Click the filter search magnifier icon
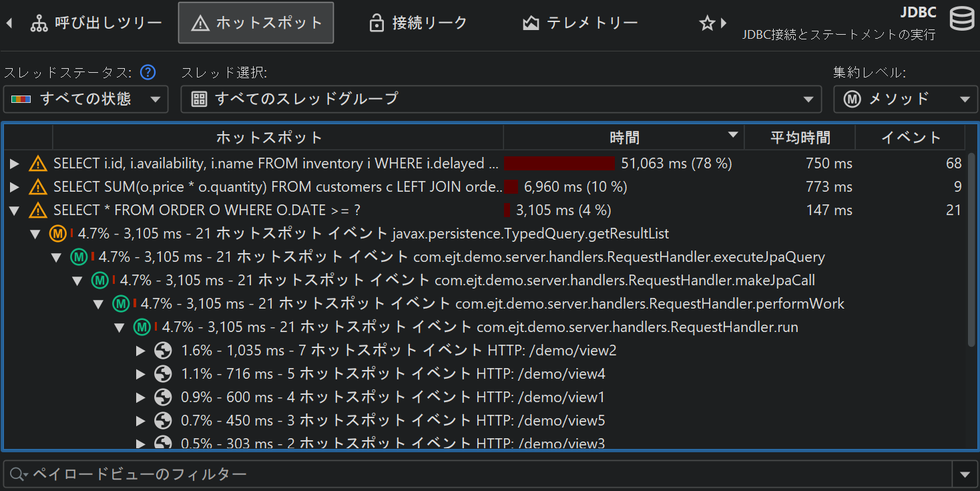The width and height of the screenshot is (980, 491). click(17, 474)
